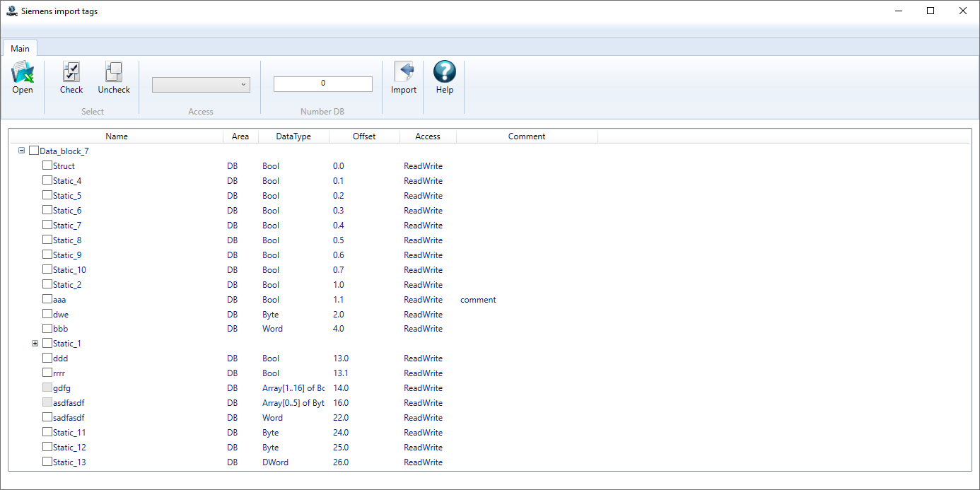This screenshot has width=980, height=490.
Task: Click the ddd tag name
Action: pos(61,358)
